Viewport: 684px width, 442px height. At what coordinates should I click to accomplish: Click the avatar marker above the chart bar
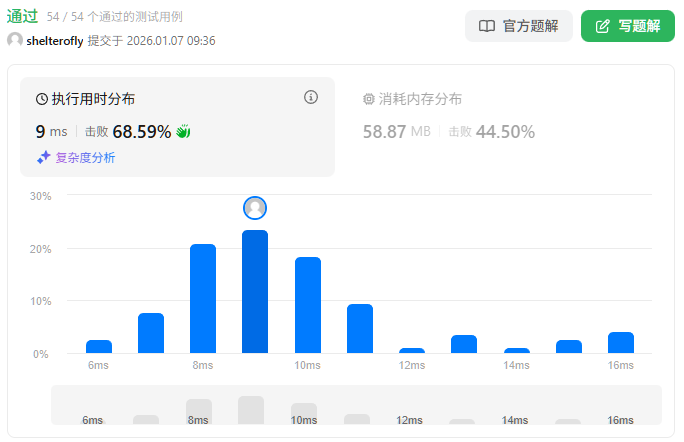[x=255, y=208]
